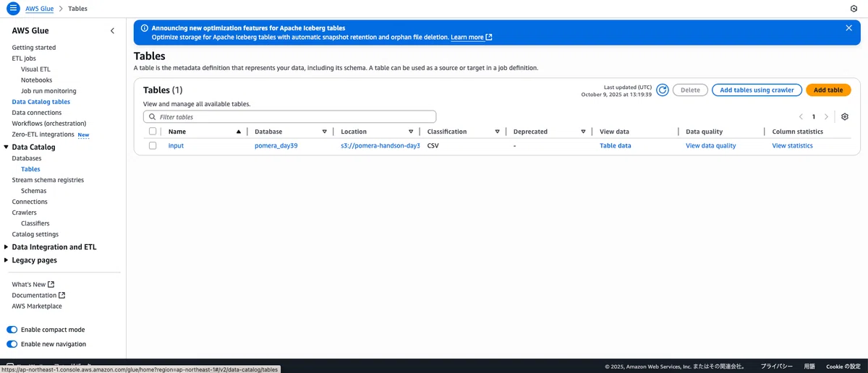Expand Data Integration and ETL section
Viewport: 868px width, 373px height.
(x=7, y=246)
